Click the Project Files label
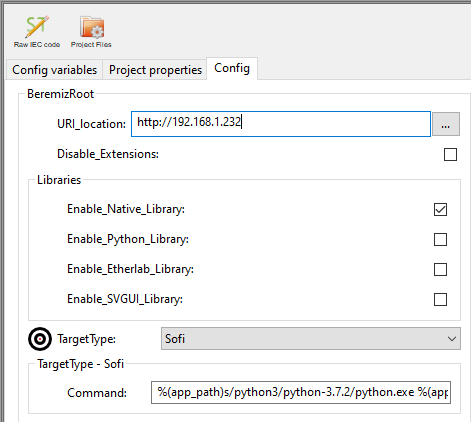 click(91, 45)
